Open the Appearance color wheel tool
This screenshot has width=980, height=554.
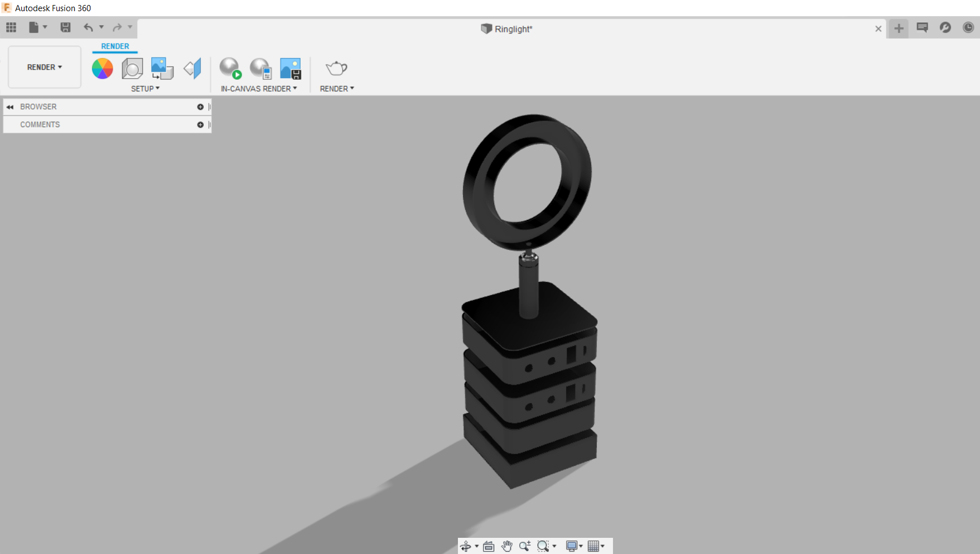[102, 69]
